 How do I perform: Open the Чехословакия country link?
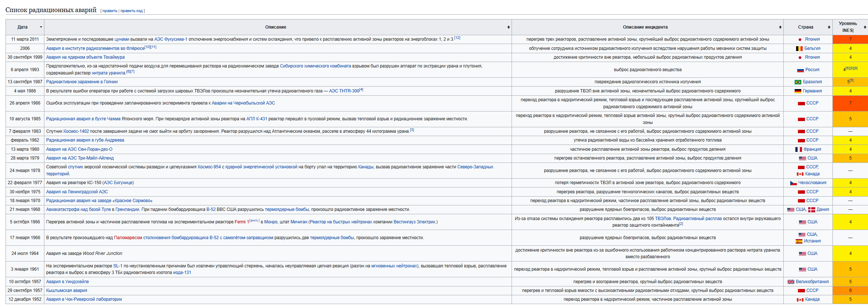point(812,183)
